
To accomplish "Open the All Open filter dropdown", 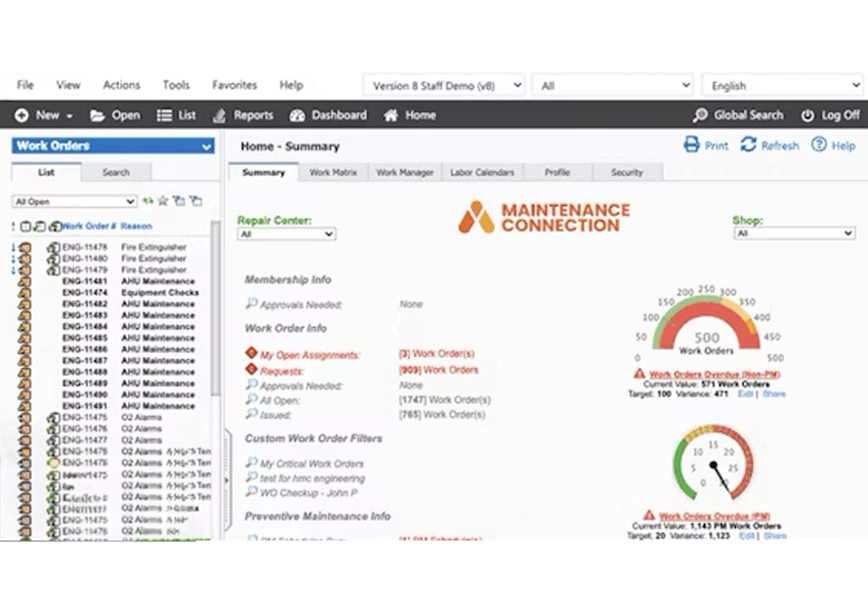I will pyautogui.click(x=74, y=202).
